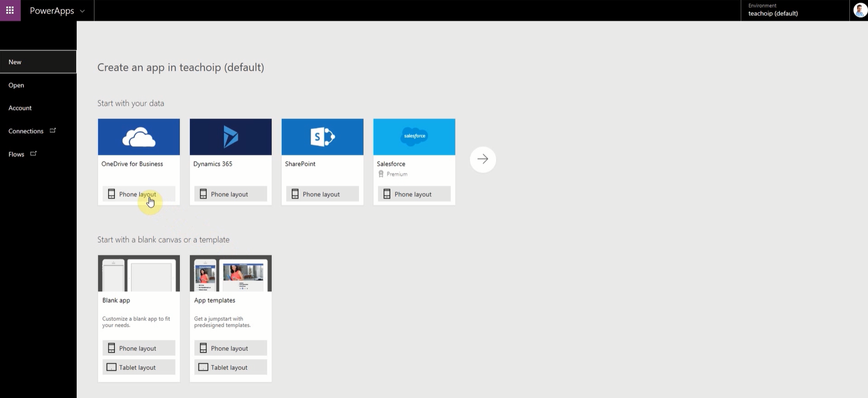
Task: Click the external link icon beside Connections
Action: tap(52, 130)
